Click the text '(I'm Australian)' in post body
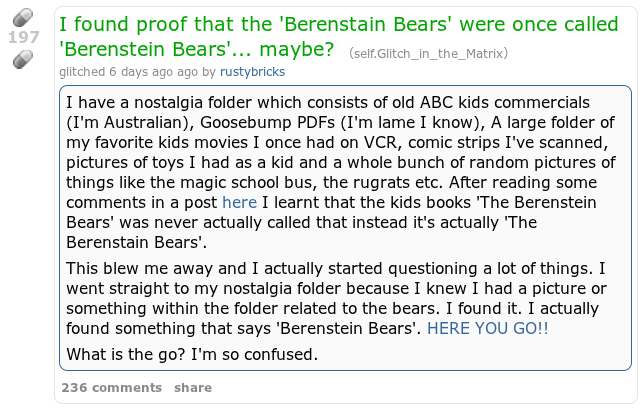This screenshot has width=642, height=408. [125, 124]
